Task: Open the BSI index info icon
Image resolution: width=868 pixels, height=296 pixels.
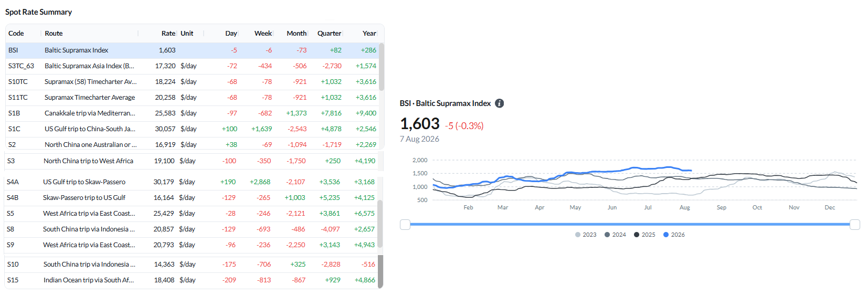Action: pos(500,103)
